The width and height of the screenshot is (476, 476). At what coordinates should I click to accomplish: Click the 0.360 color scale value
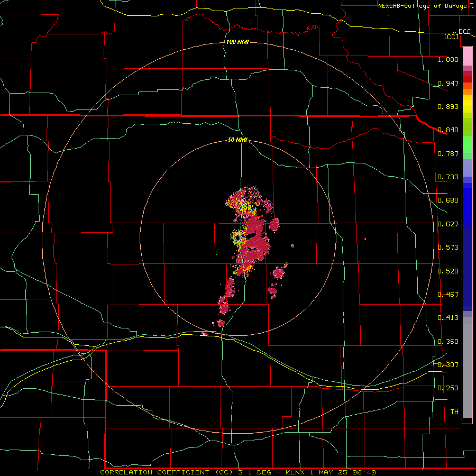448,342
